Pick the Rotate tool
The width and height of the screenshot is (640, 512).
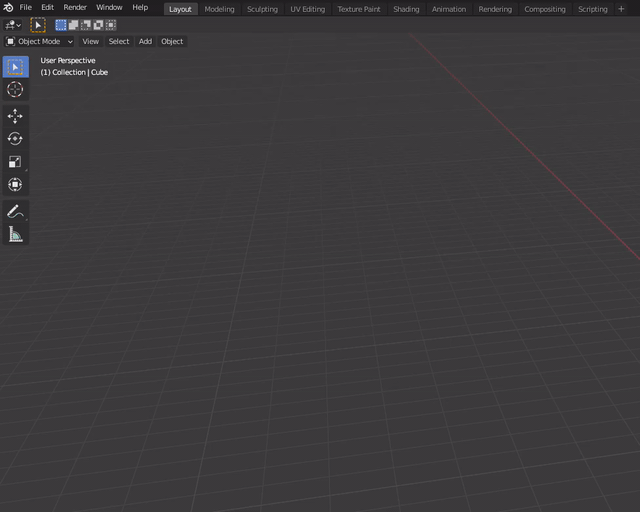tap(15, 139)
